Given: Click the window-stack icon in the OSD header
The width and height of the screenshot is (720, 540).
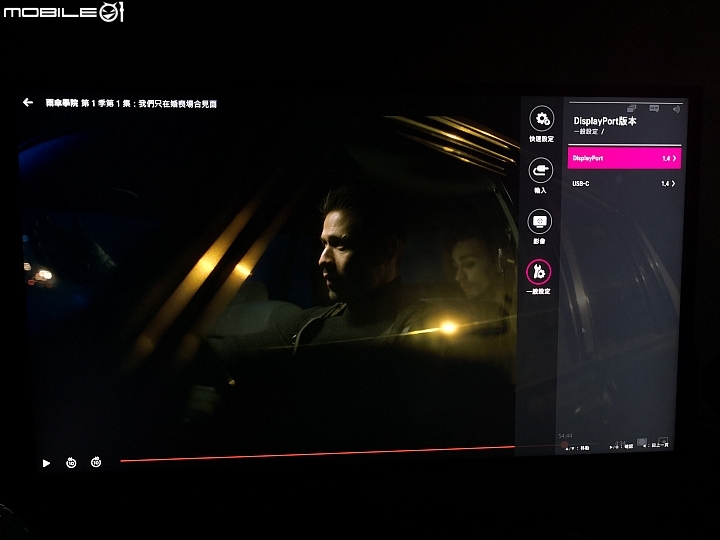Looking at the screenshot, I should [x=632, y=108].
